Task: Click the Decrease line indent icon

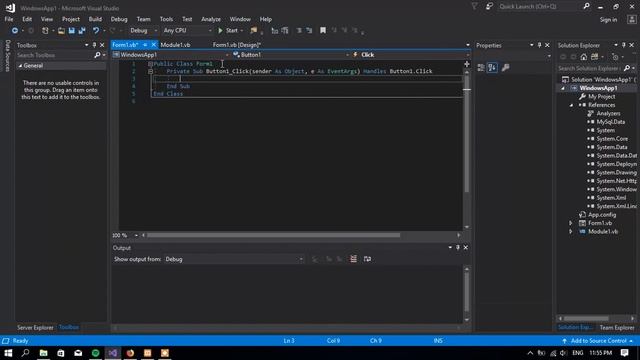Action: coord(299,31)
